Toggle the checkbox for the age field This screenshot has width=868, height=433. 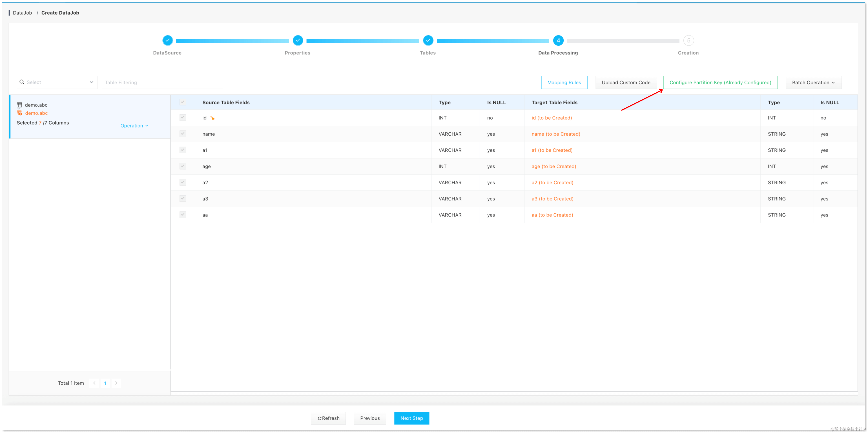[183, 166]
